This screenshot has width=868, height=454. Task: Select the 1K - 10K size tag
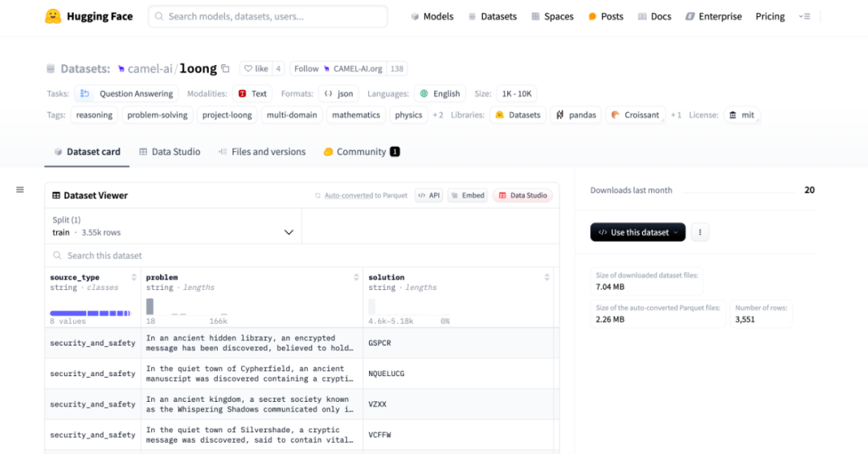517,93
